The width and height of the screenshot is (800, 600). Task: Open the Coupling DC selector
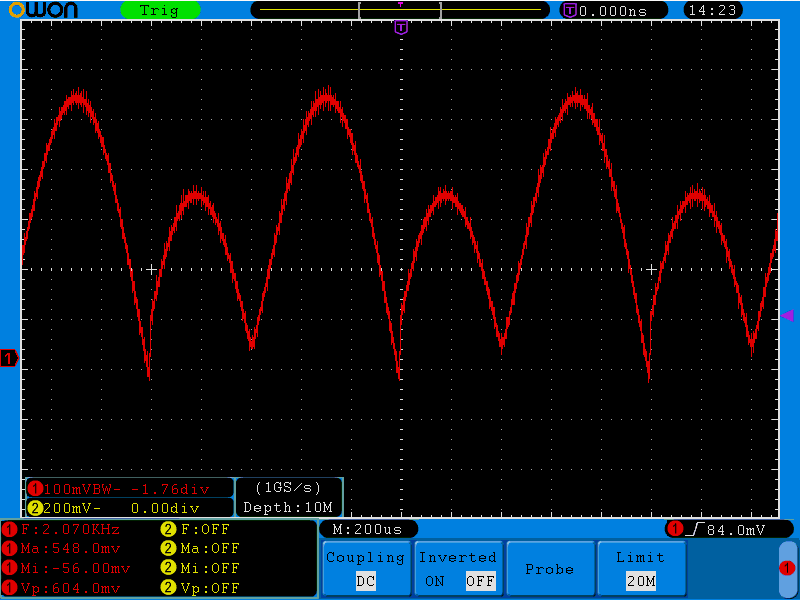(365, 568)
